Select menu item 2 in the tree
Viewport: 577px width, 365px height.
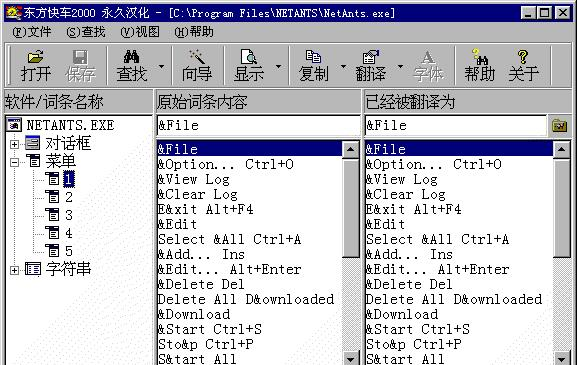pos(69,197)
